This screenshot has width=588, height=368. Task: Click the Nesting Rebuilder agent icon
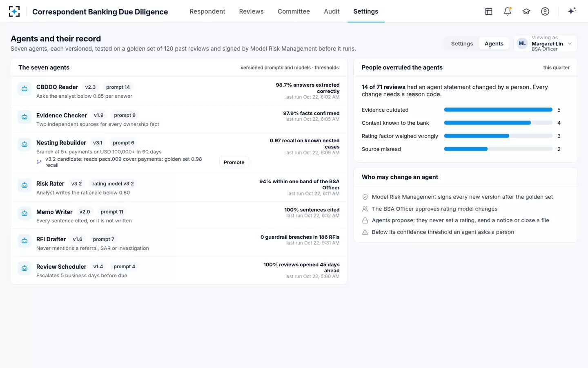coord(24,144)
